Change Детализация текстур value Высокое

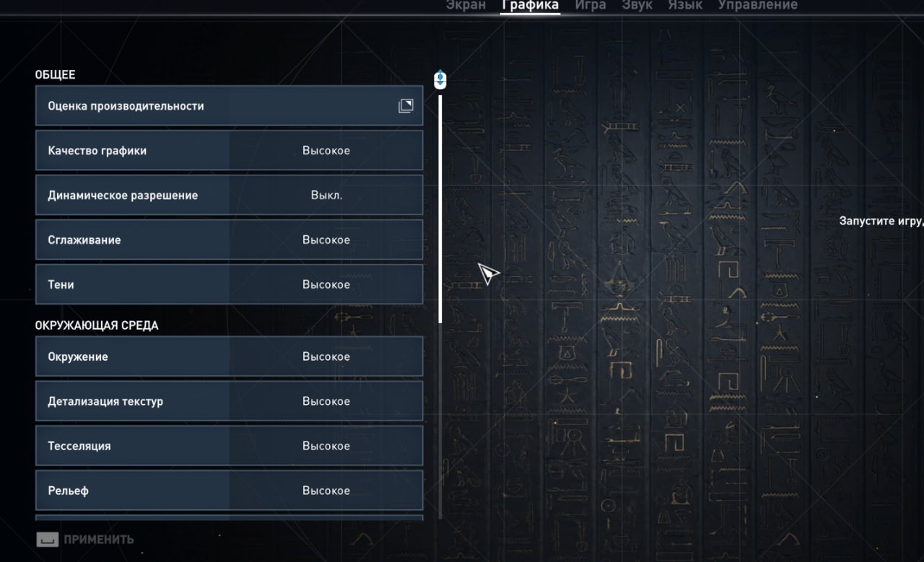coord(326,402)
